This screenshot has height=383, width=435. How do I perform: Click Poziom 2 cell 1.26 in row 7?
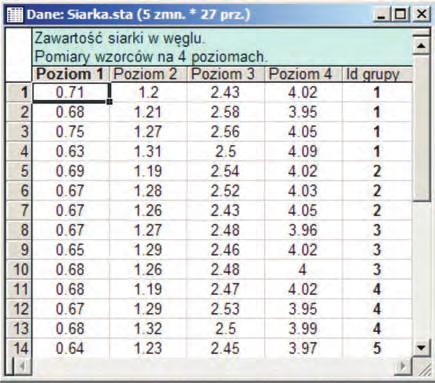(x=148, y=210)
